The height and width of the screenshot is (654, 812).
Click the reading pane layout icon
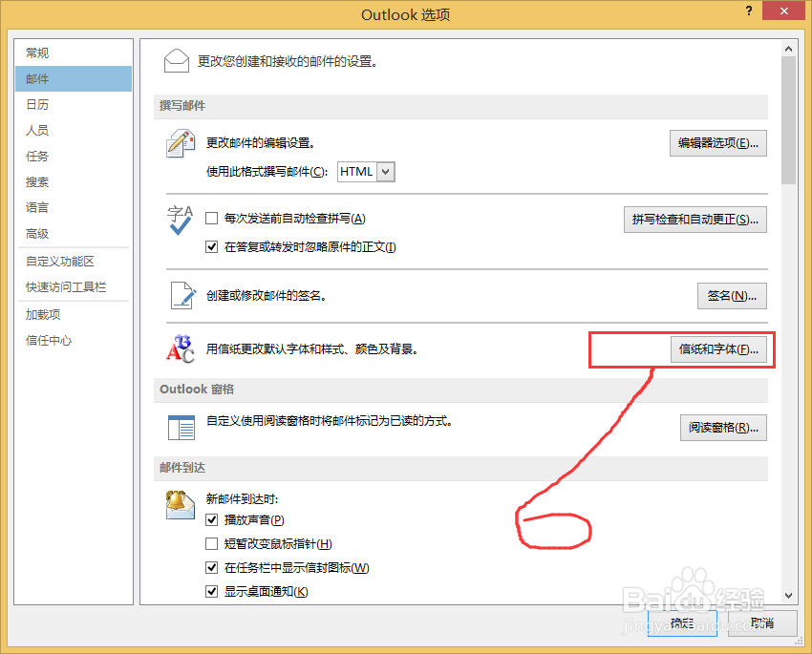point(182,428)
